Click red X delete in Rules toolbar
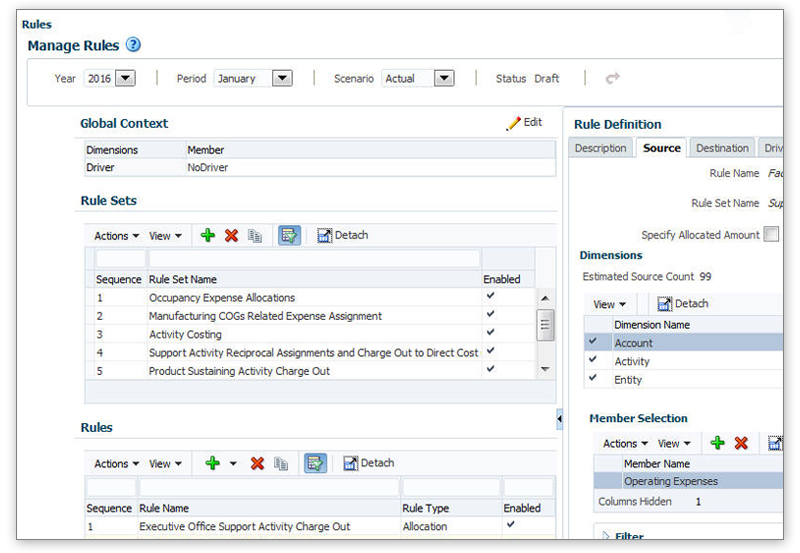This screenshot has height=553, width=800. pyautogui.click(x=257, y=464)
